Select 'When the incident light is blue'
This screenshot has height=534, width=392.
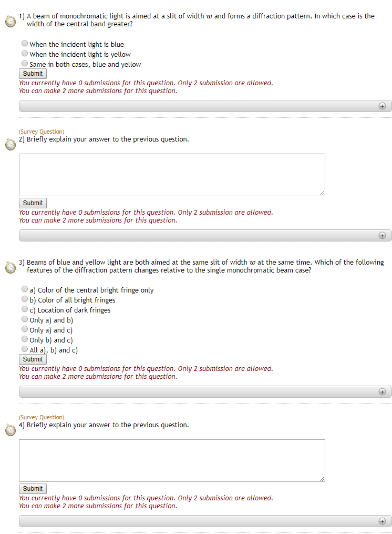[25, 44]
